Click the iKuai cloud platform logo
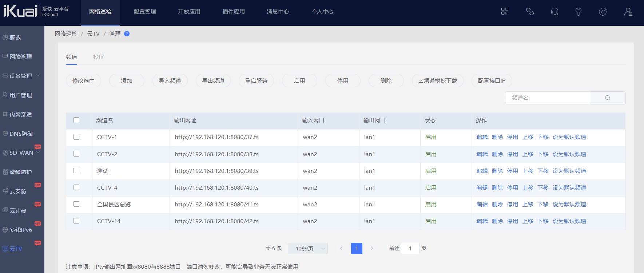This screenshot has width=644, height=273. (36, 11)
